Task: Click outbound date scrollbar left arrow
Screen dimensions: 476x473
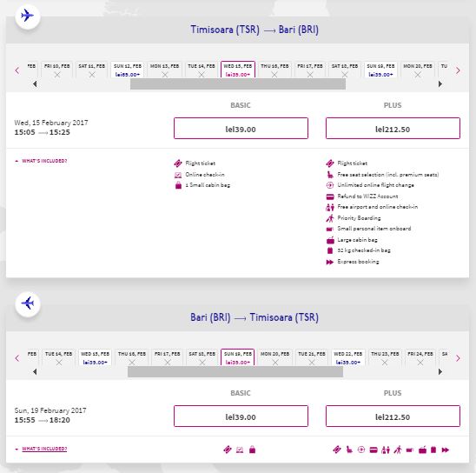Action: (x=35, y=83)
